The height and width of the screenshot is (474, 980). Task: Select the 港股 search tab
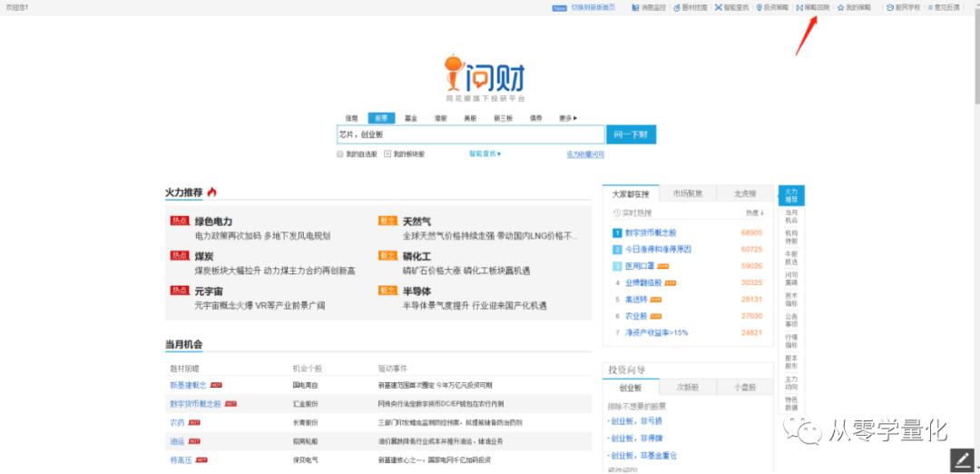tap(441, 117)
